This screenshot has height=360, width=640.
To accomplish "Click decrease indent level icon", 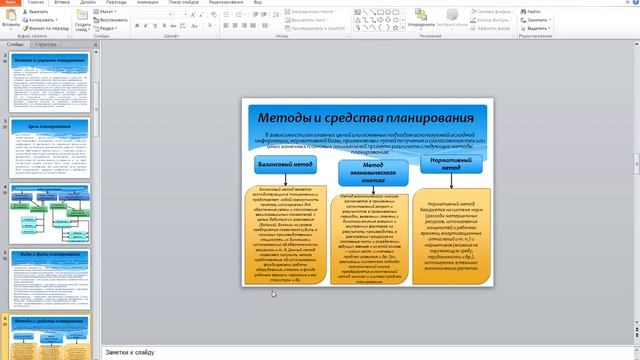I will coord(255,14).
